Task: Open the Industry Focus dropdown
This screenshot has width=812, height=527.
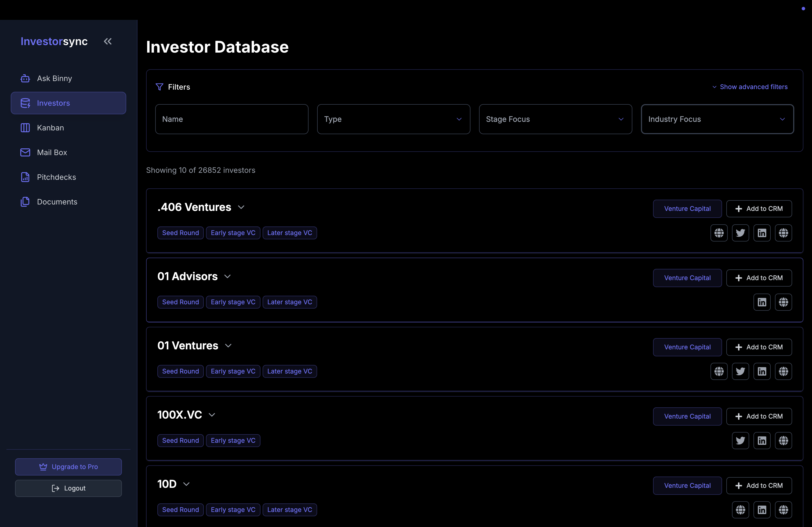Action: coord(717,119)
